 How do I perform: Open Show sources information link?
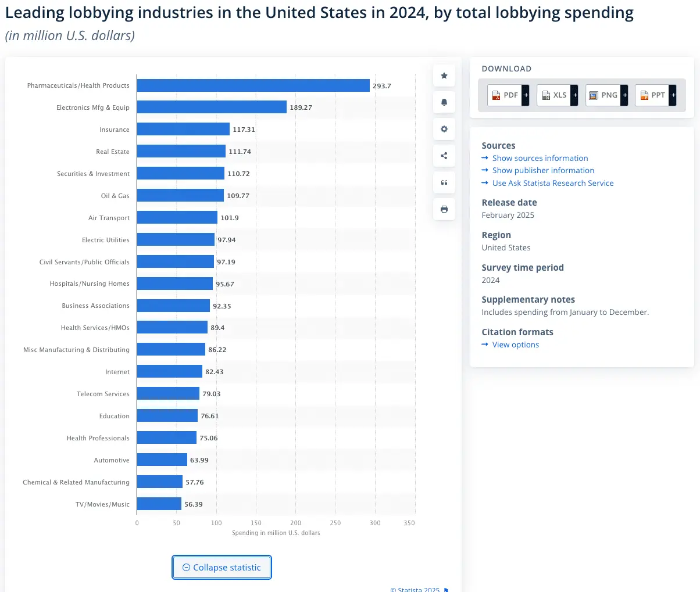tap(540, 158)
